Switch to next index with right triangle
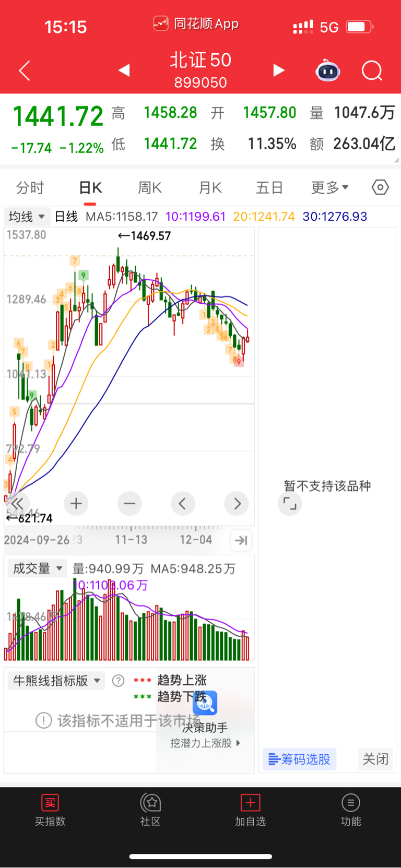Screen dimensions: 401x868 click(x=279, y=70)
